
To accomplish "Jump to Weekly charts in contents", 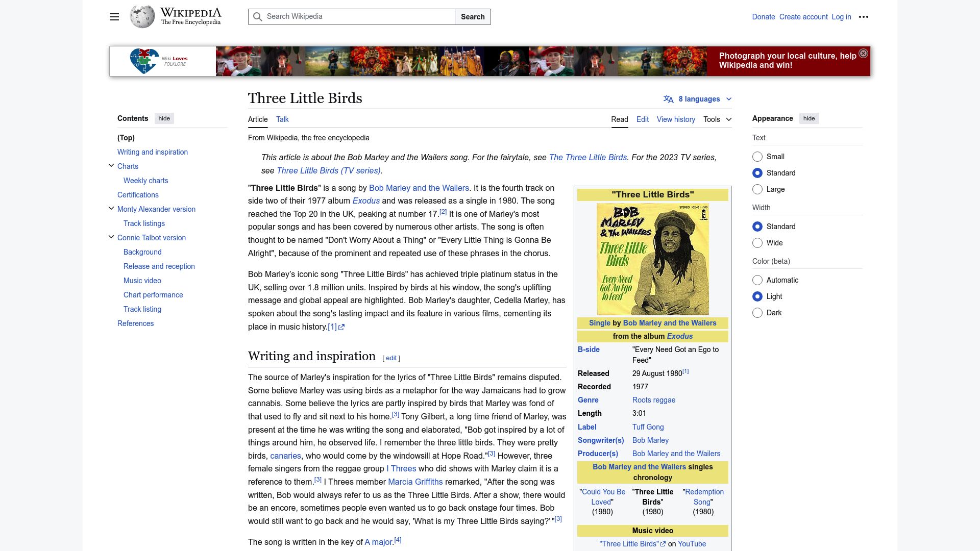I will [x=145, y=181].
